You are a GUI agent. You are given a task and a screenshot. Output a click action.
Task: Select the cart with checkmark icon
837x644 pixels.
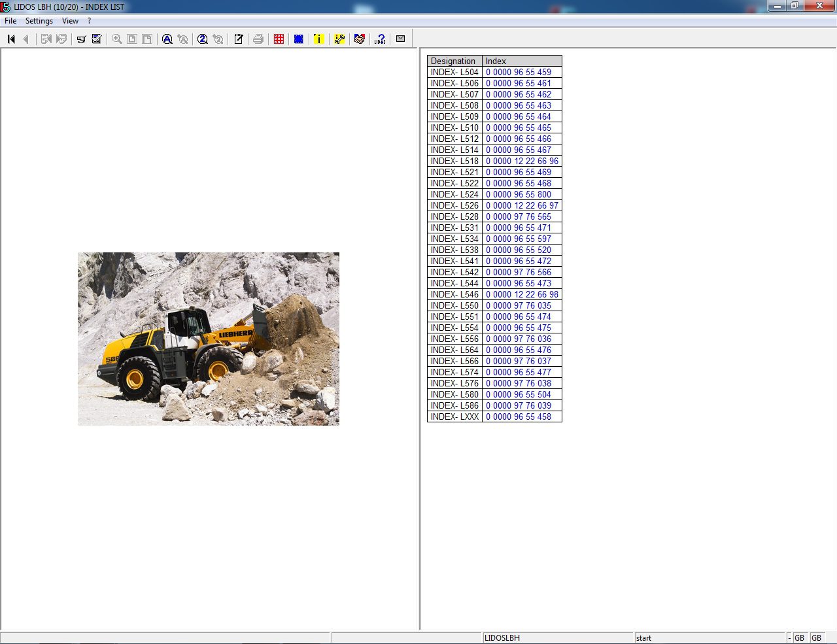coord(96,39)
